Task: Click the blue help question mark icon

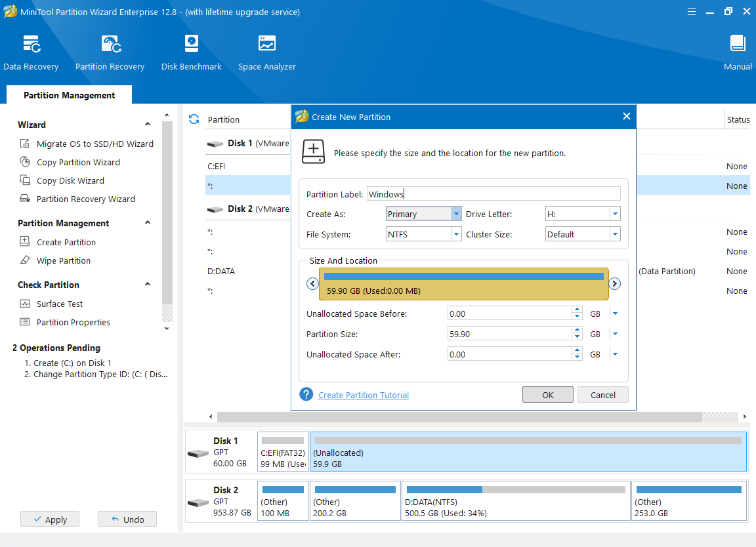Action: tap(306, 394)
